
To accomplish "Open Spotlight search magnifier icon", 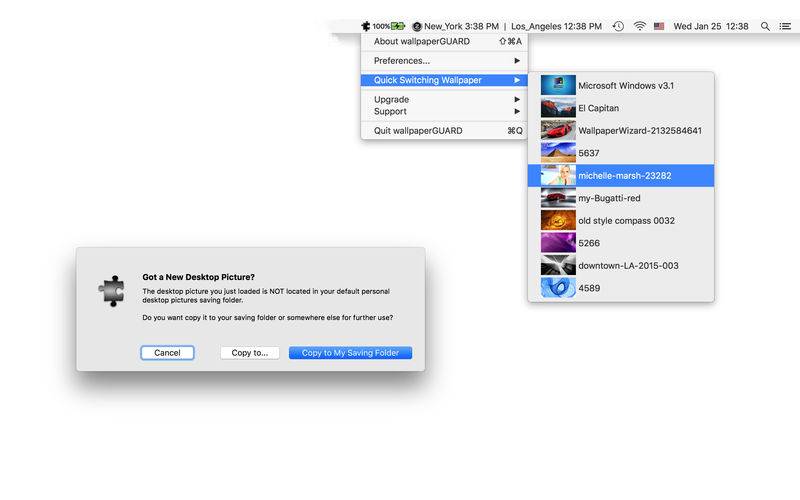I will (765, 26).
